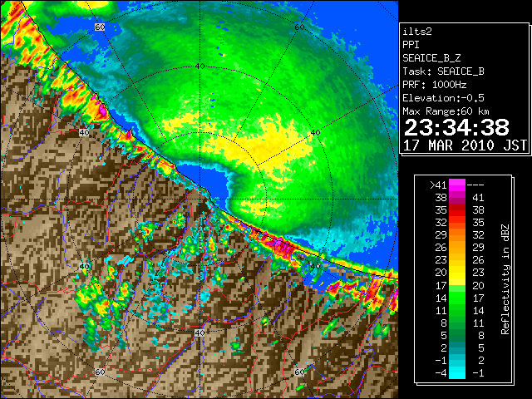Pick the cyan -4 dBZ legend swatch

point(457,373)
